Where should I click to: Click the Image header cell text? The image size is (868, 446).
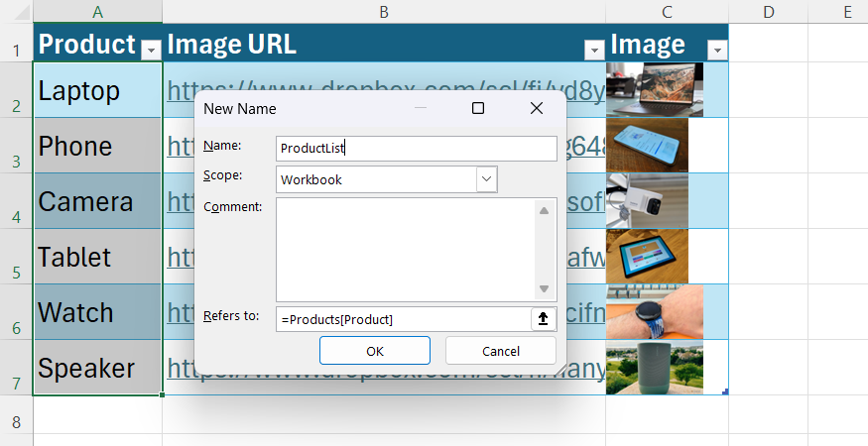[648, 44]
